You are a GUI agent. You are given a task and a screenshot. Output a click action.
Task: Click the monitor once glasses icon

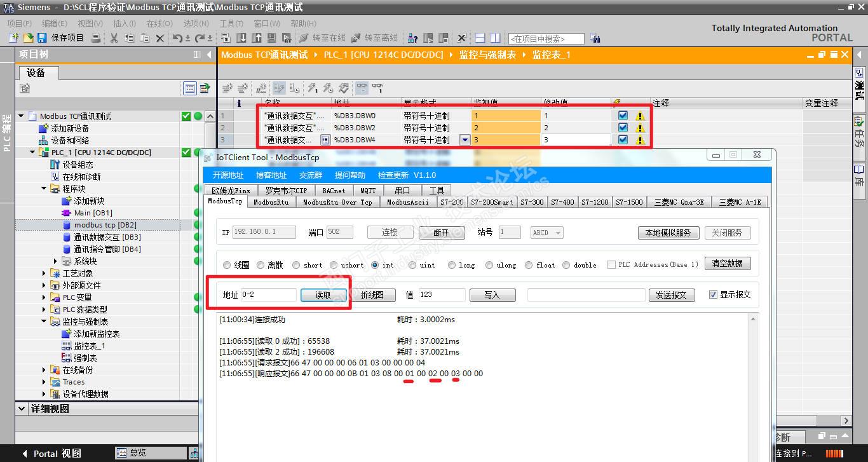tap(377, 88)
